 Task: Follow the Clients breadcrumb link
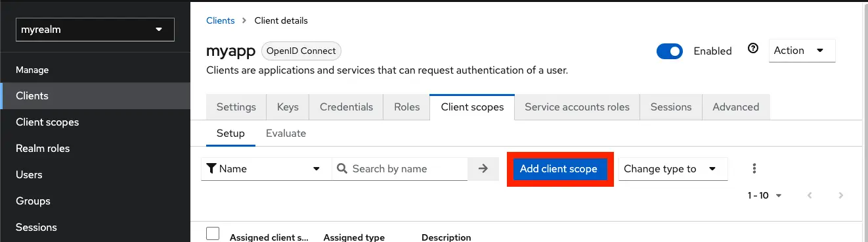click(x=220, y=20)
